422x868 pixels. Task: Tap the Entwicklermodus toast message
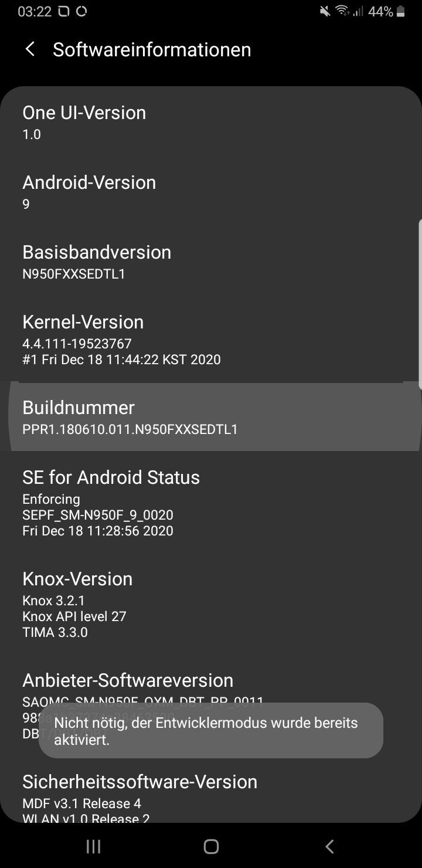(x=211, y=731)
